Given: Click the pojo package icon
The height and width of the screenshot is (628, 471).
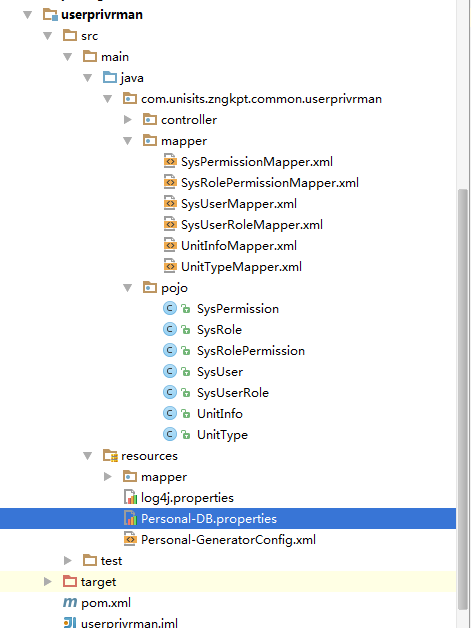Looking at the screenshot, I should coord(150,288).
